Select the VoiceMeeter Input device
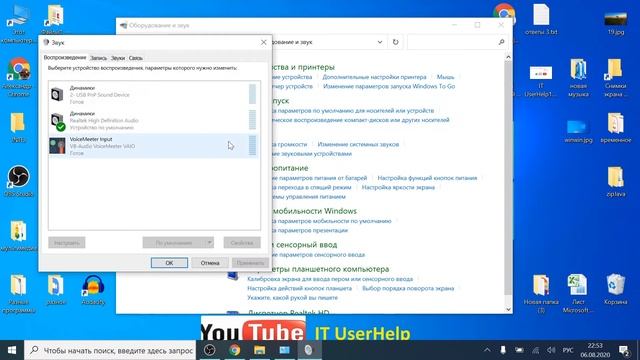The image size is (640, 360). (x=153, y=146)
